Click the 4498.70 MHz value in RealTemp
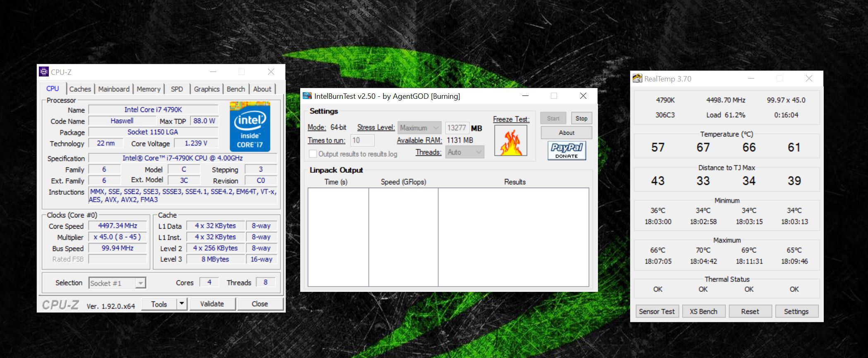 coord(726,100)
